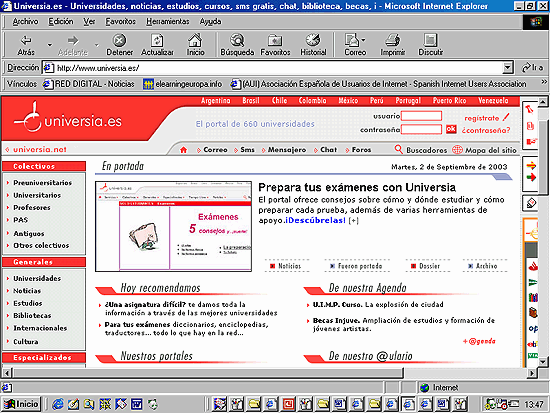This screenshot has width=550, height=413.
Task: Click the horizontal scrollbar right arrow
Action: click(x=532, y=373)
